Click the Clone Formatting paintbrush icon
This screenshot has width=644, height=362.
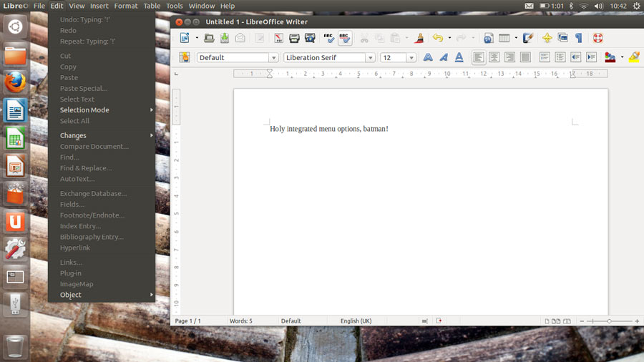[x=419, y=38]
